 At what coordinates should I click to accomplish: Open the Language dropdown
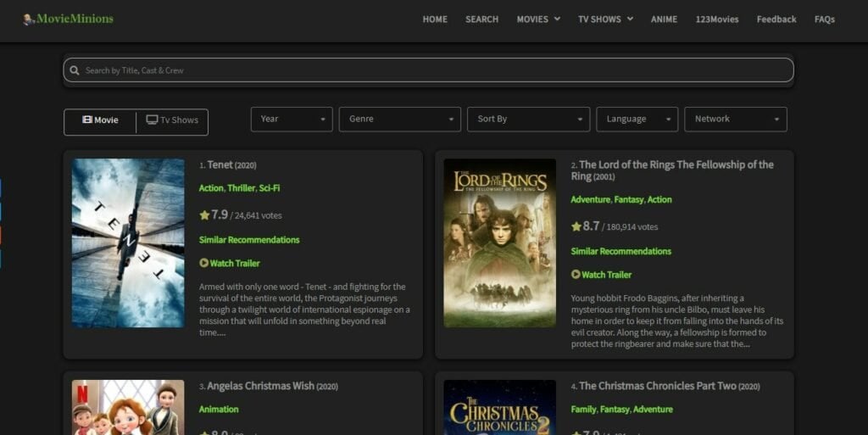coord(637,119)
